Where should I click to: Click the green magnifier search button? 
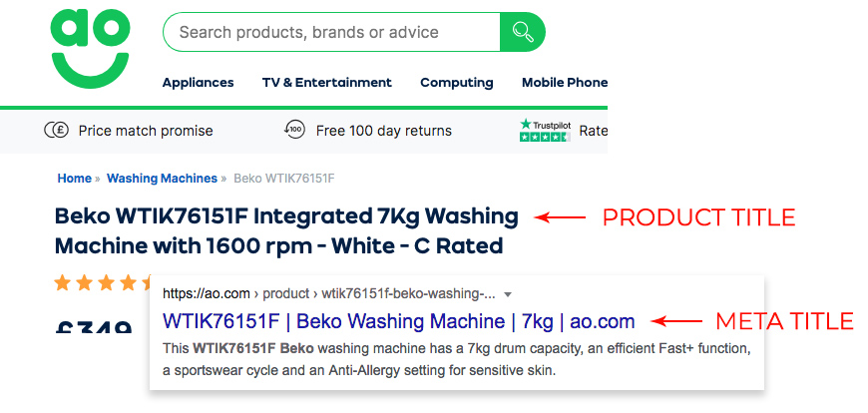click(522, 32)
